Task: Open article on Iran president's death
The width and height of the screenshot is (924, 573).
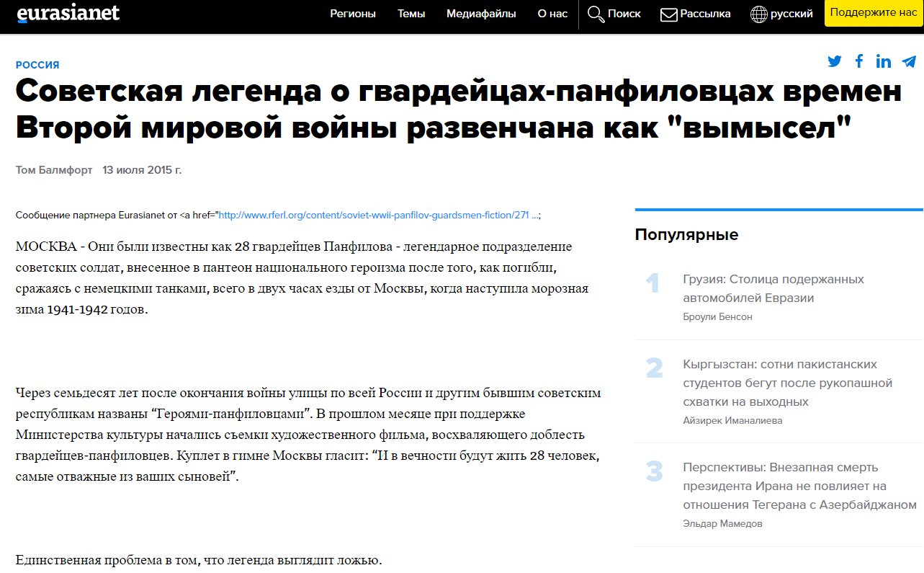Action: 799,486
